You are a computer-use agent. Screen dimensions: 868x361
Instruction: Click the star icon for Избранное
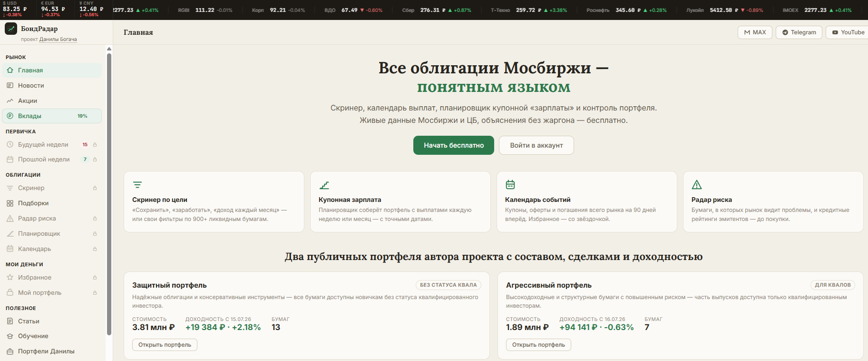pos(10,278)
